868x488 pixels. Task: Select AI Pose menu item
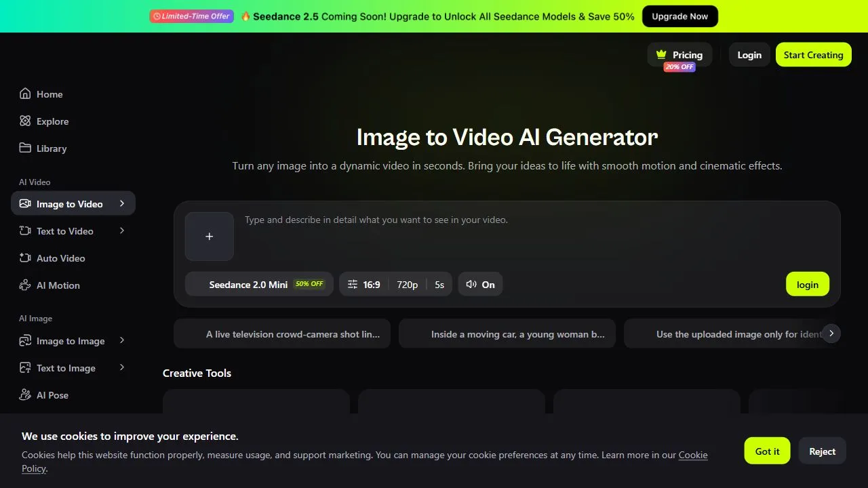tap(73, 395)
